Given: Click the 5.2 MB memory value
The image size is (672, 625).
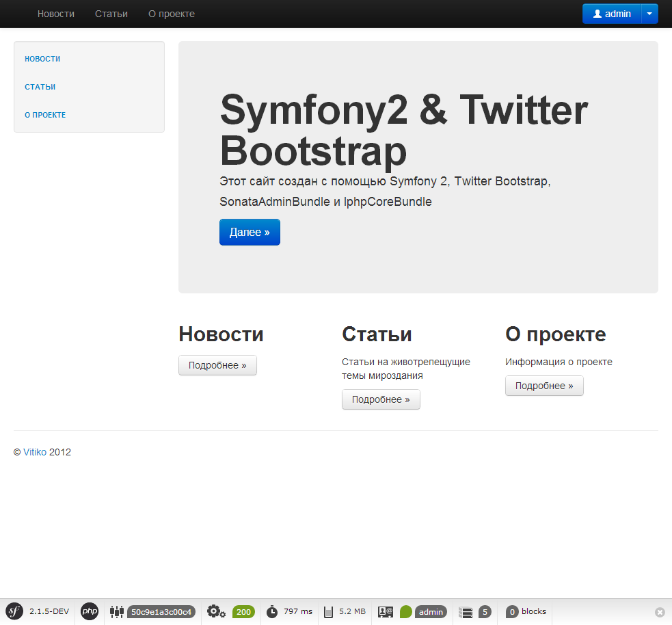Looking at the screenshot, I should click(352, 611).
